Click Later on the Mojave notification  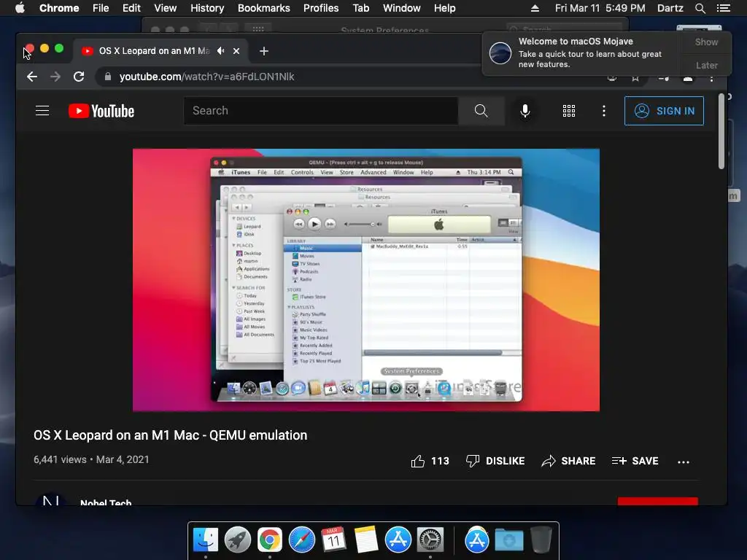706,65
